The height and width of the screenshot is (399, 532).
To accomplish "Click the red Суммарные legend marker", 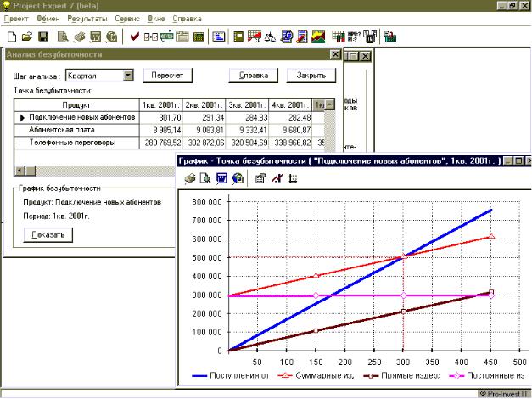I will pyautogui.click(x=285, y=375).
